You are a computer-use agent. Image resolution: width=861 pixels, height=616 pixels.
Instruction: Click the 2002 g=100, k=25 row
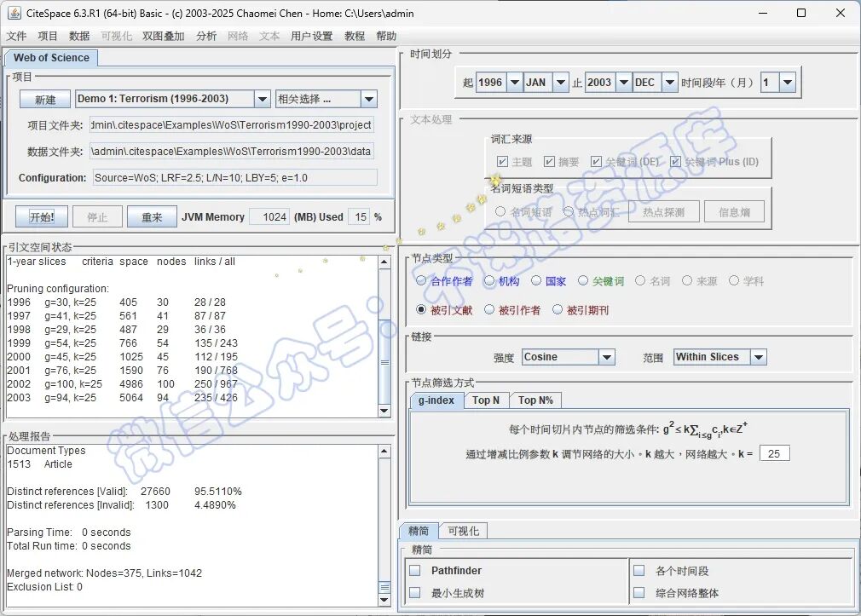(122, 383)
